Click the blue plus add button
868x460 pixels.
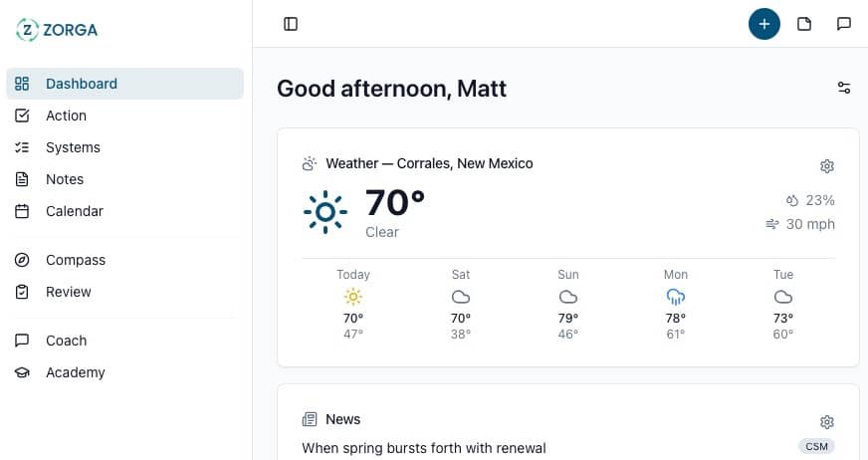764,24
